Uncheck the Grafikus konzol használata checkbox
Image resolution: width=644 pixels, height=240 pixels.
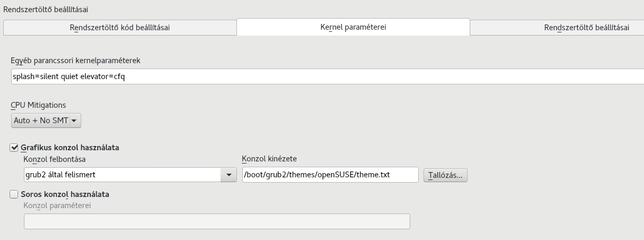[x=14, y=148]
